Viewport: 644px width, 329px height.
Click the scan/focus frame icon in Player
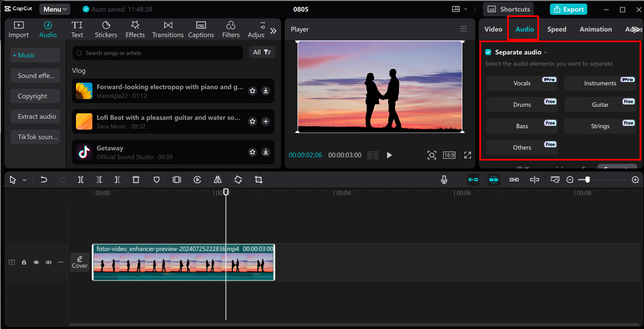[432, 155]
